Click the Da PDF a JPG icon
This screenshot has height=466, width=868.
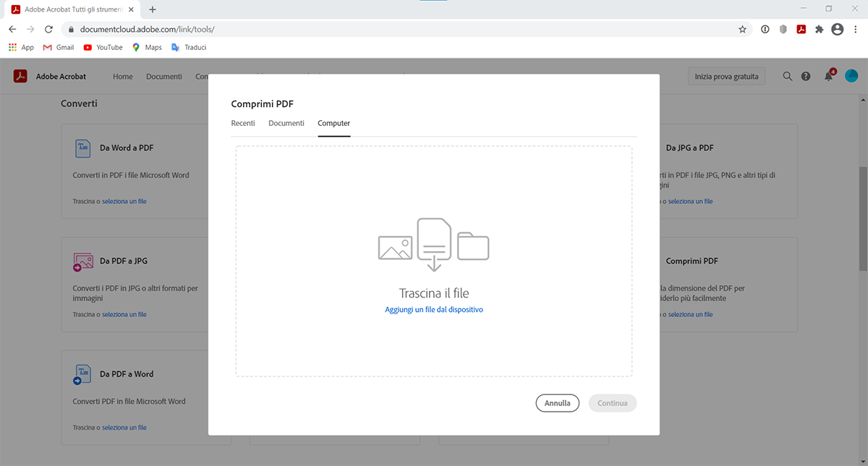point(82,261)
